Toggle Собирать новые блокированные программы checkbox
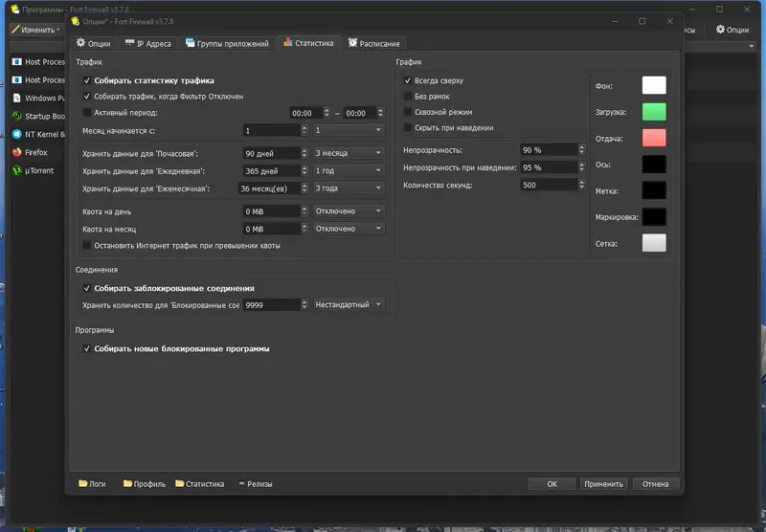 pos(86,349)
